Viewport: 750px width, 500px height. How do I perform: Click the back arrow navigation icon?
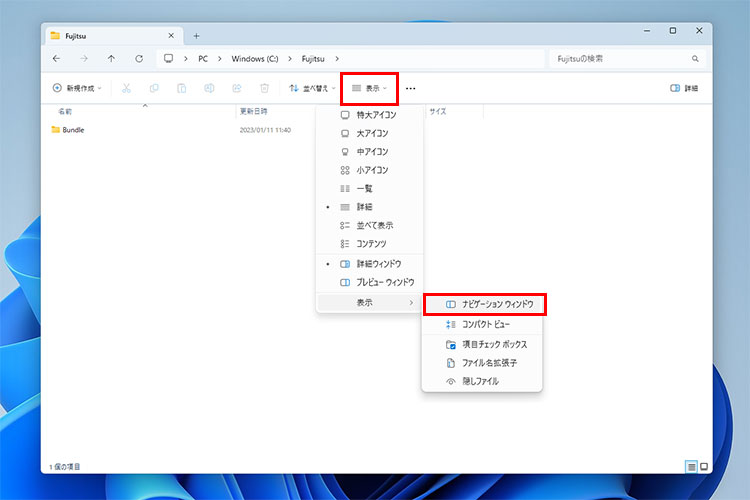point(56,59)
